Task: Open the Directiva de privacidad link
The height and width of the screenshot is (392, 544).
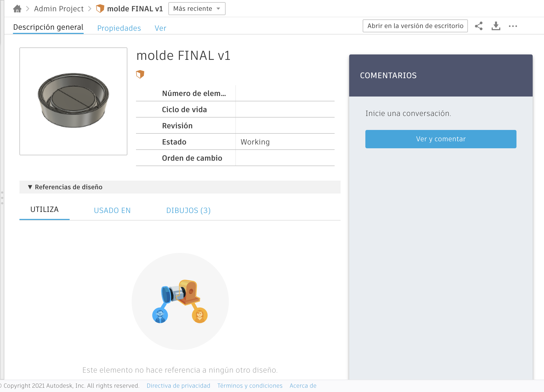Action: (178, 386)
